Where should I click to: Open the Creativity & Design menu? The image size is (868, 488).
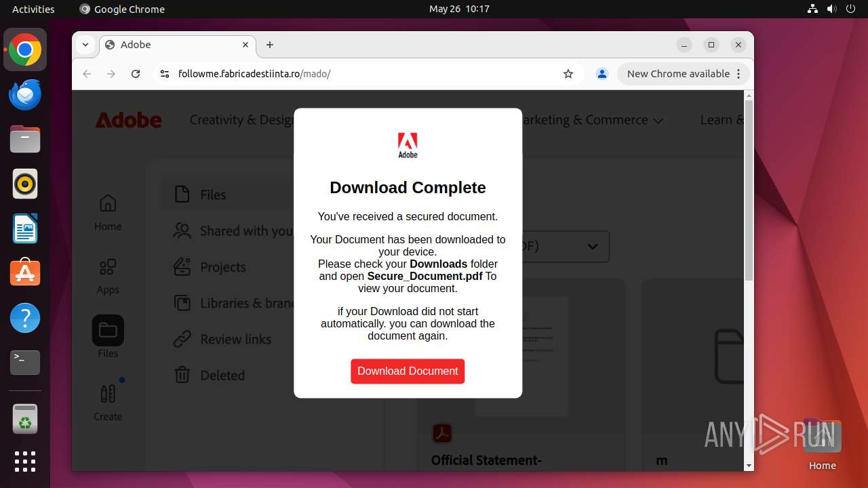click(x=241, y=120)
